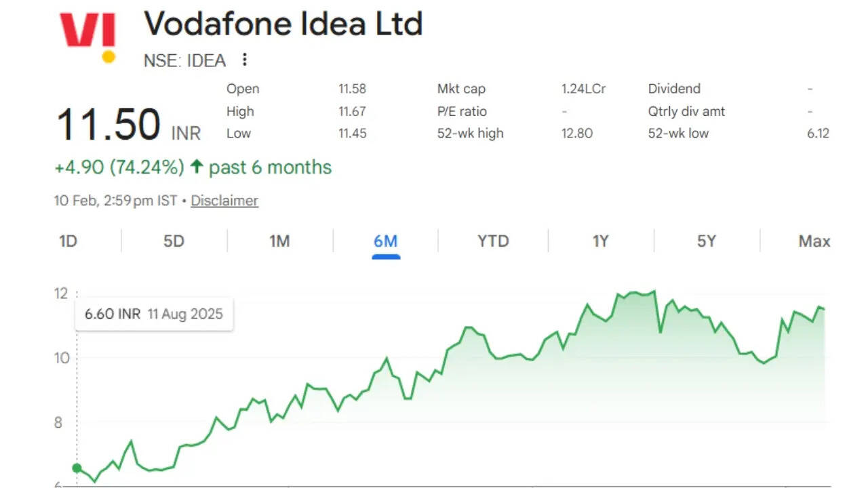Click the 52-wk high value 12.80
Screen dimensions: 868x488
pyautogui.click(x=576, y=134)
